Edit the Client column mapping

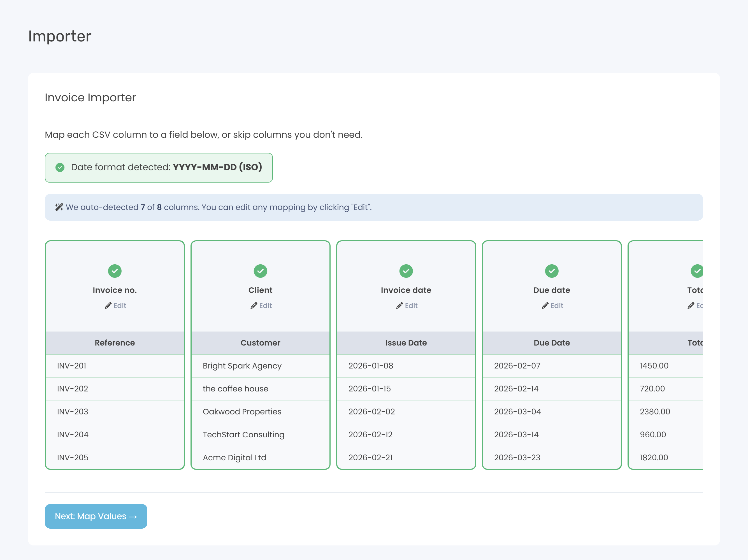[261, 306]
